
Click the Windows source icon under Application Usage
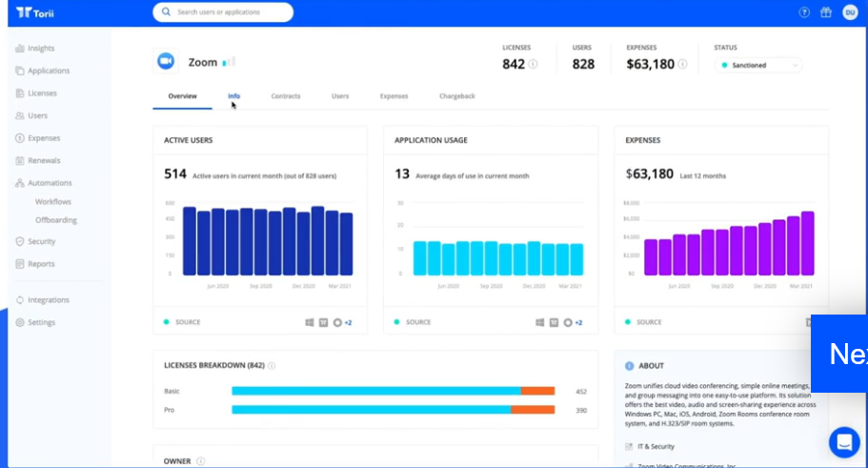[x=539, y=322]
